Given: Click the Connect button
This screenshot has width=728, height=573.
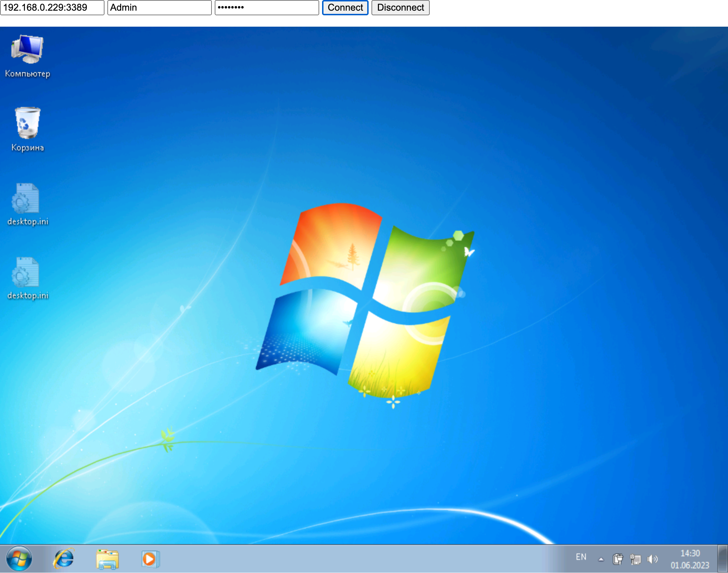Looking at the screenshot, I should [x=345, y=7].
